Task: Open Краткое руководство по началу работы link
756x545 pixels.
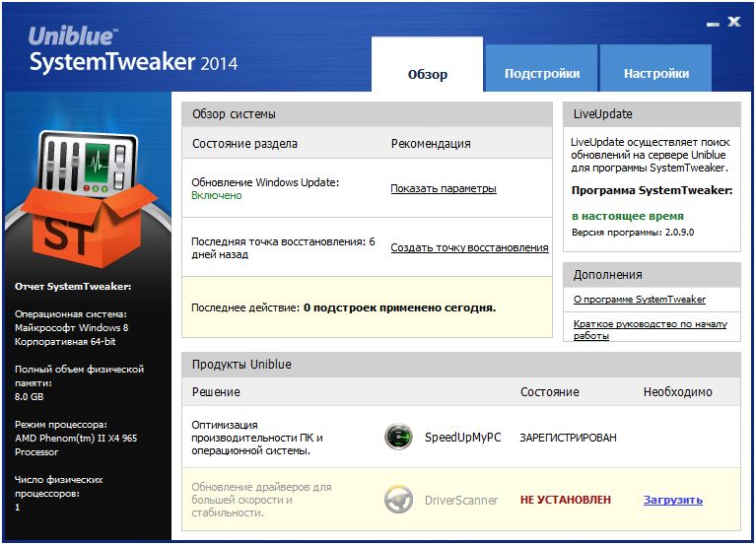Action: [x=650, y=329]
